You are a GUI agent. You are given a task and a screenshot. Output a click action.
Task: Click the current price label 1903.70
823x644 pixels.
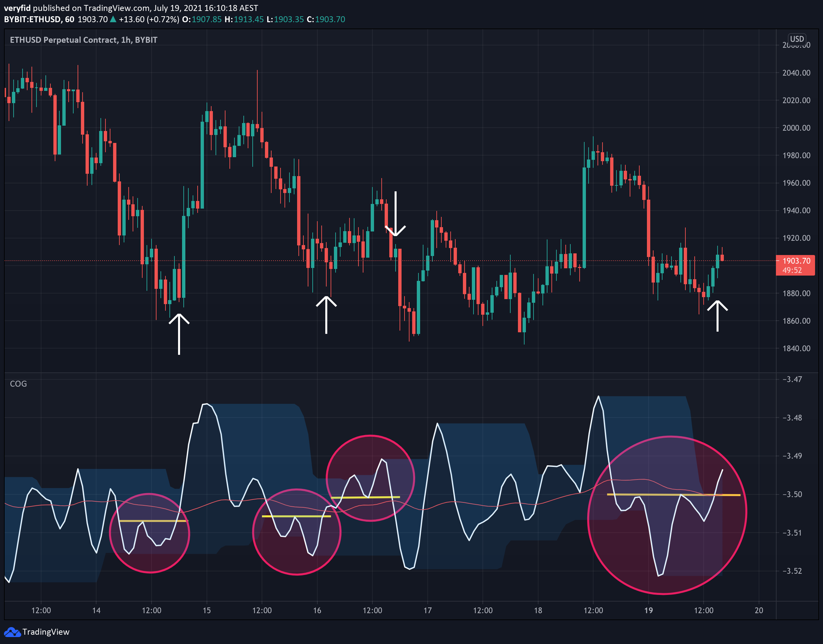pos(795,261)
